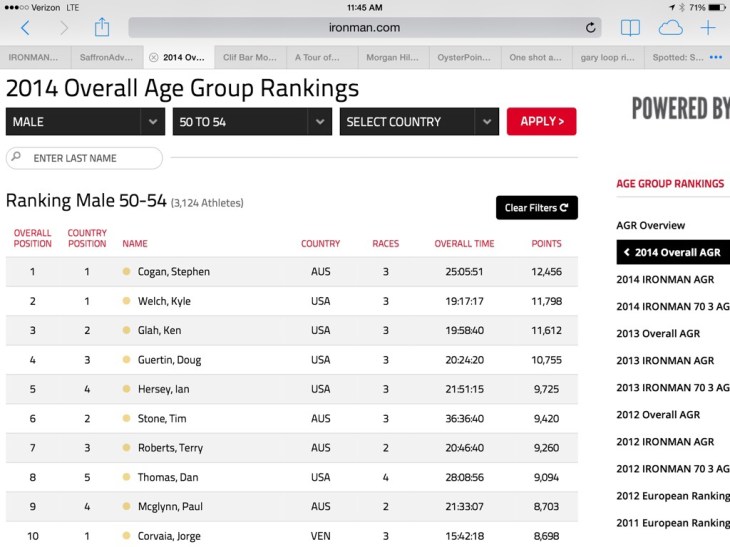This screenshot has height=547, width=730.
Task: Tap the ironman.com address bar
Action: point(364,28)
